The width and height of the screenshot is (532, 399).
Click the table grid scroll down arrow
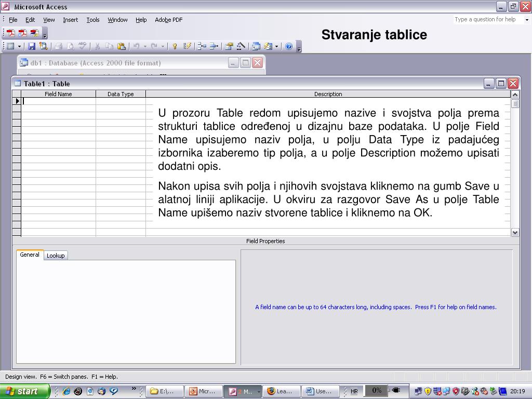pos(515,232)
